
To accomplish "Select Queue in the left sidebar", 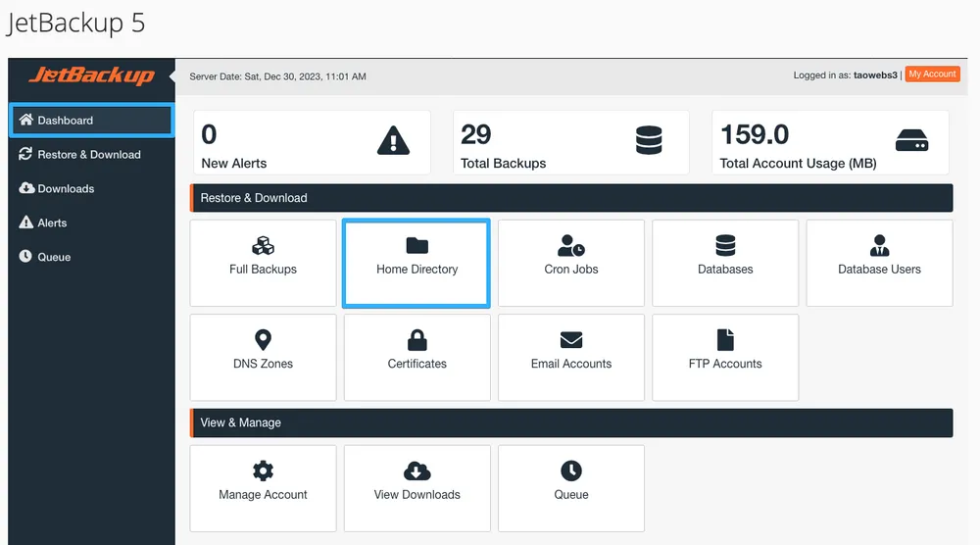I will (53, 257).
